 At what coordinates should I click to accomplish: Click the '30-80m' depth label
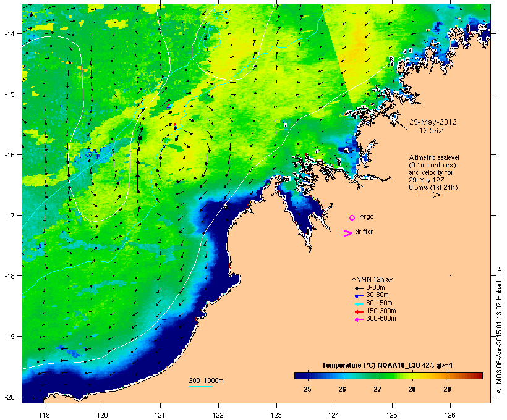377,295
